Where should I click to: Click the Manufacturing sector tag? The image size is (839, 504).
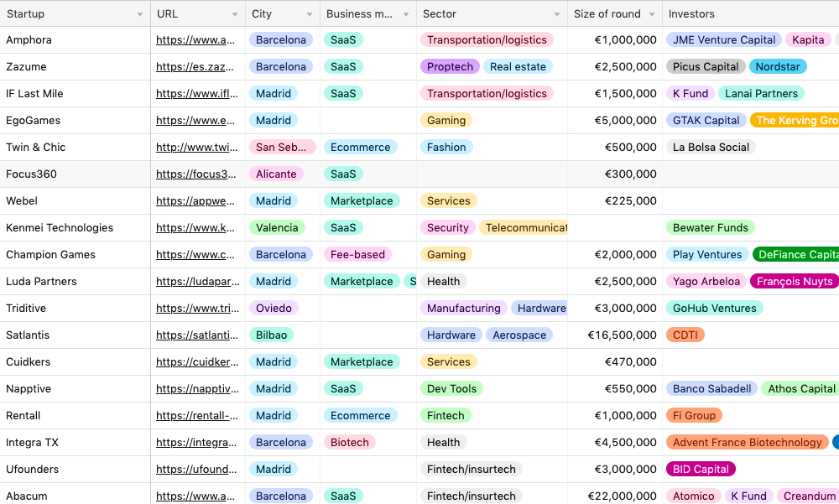pos(464,308)
